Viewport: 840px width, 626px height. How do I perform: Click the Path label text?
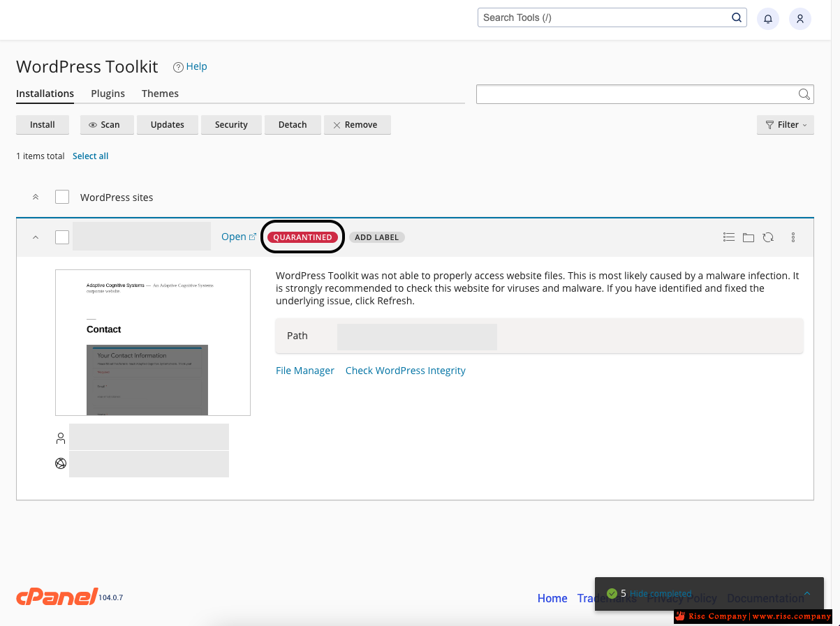pyautogui.click(x=297, y=336)
